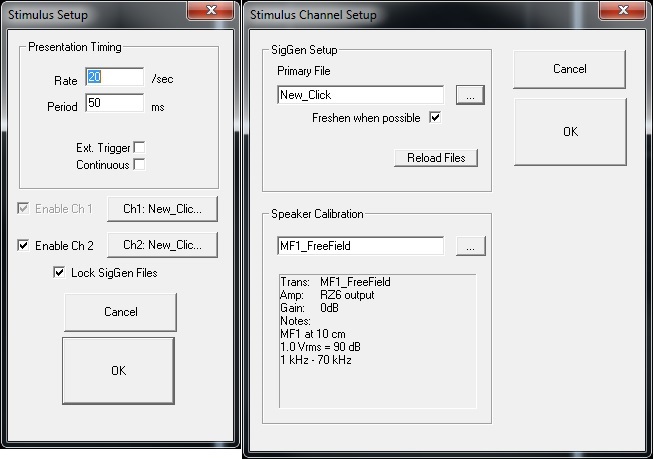
Task: Enable the Continuous checkbox
Action: pyautogui.click(x=139, y=164)
